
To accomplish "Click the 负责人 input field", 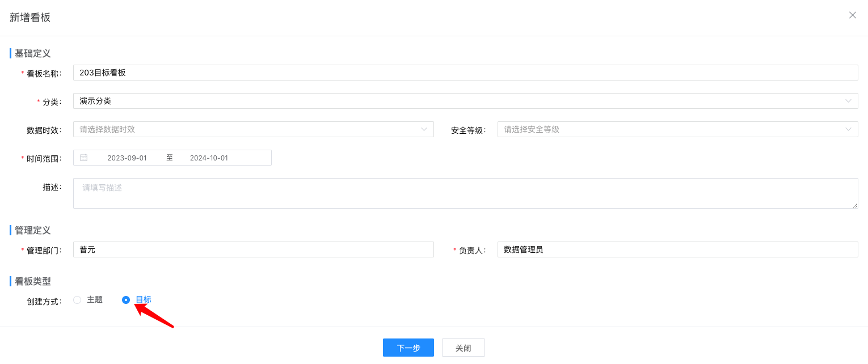I will pyautogui.click(x=678, y=249).
